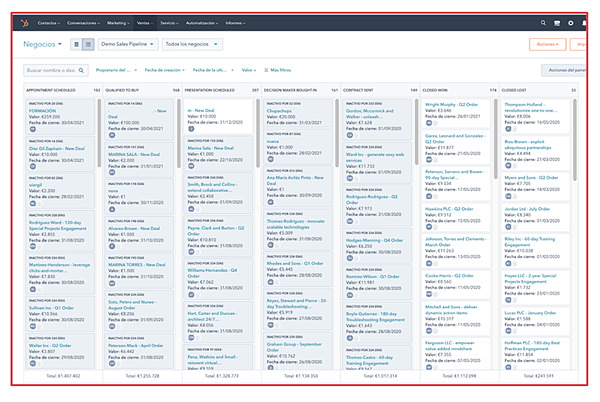Click the Acciones button
The image size is (600, 402).
tap(547, 45)
